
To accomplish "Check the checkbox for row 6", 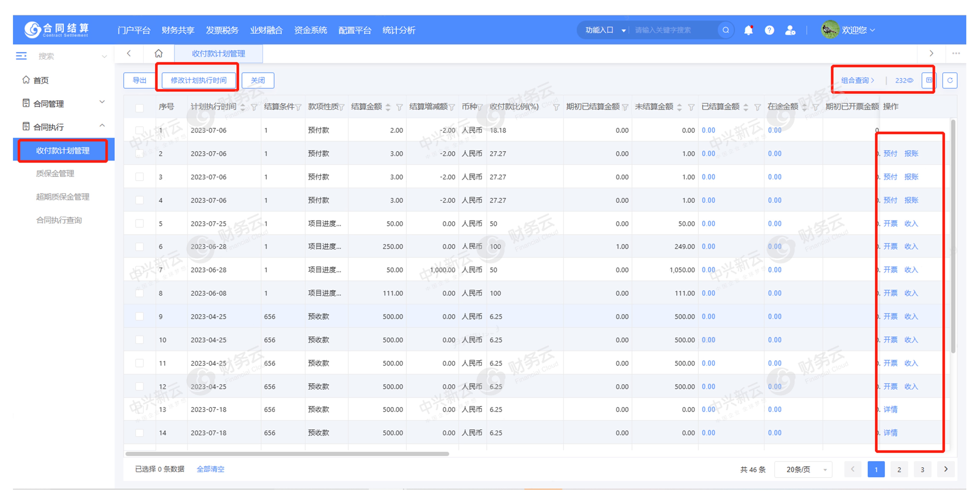I will [x=140, y=246].
